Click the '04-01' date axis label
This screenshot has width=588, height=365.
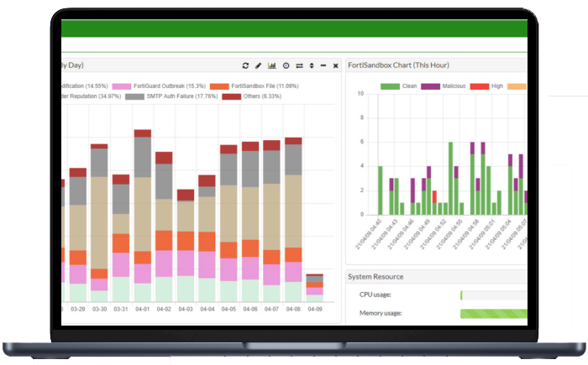143,309
